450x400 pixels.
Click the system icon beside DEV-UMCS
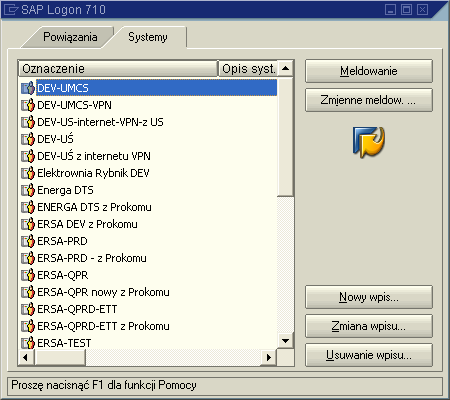click(28, 88)
